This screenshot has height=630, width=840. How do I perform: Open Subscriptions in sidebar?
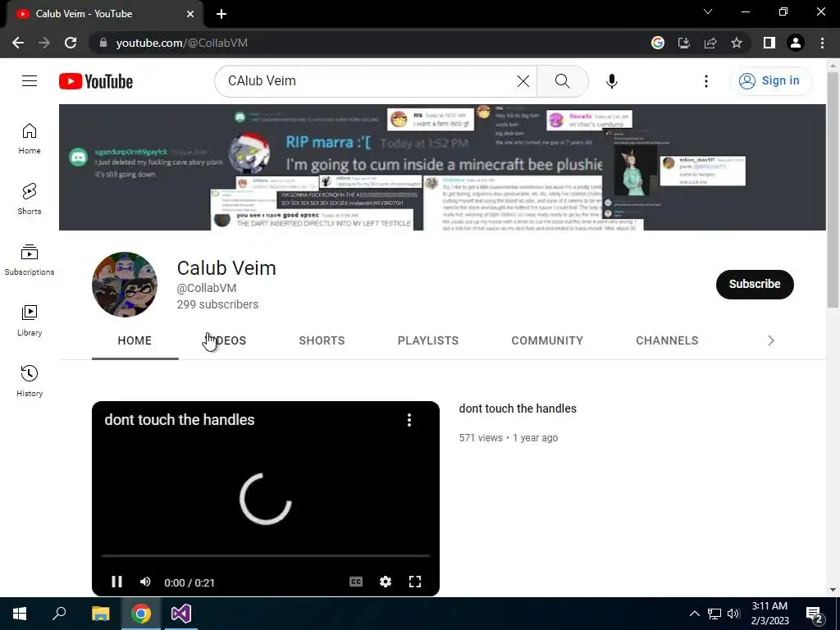30,260
